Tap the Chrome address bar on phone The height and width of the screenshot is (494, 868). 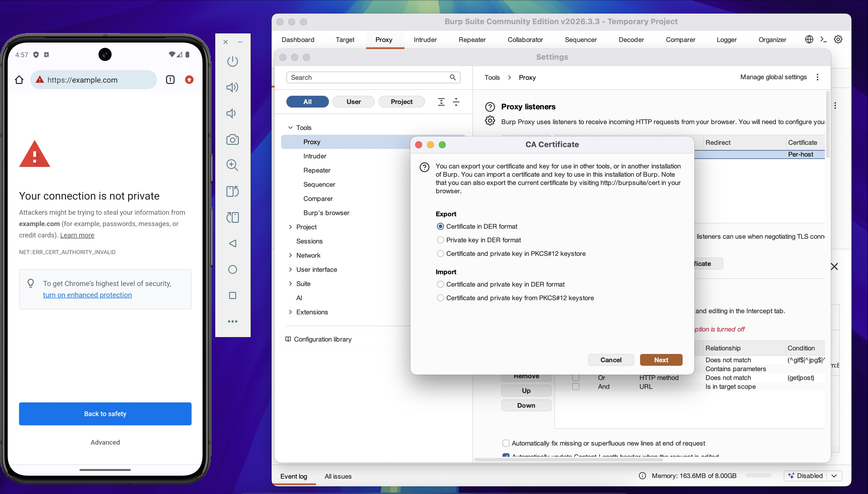point(94,80)
